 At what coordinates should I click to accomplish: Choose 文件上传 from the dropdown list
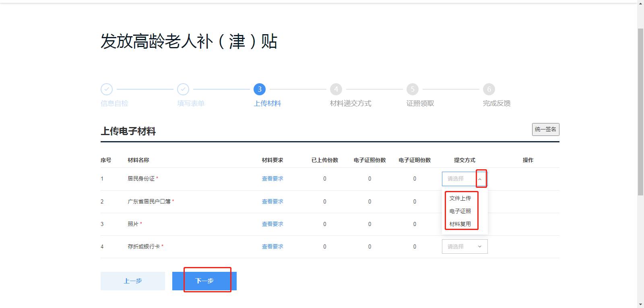click(460, 198)
